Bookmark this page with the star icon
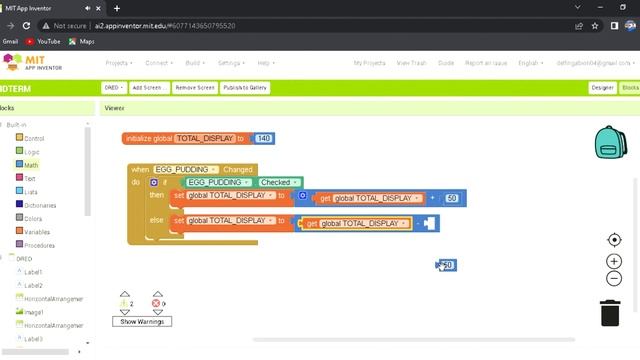The image size is (640, 360). pos(595,26)
